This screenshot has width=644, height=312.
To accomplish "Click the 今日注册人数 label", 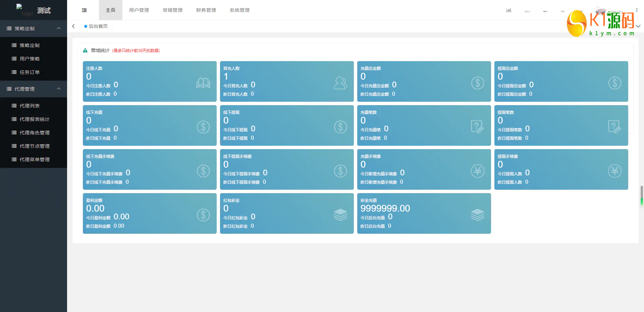I will click(x=98, y=86).
